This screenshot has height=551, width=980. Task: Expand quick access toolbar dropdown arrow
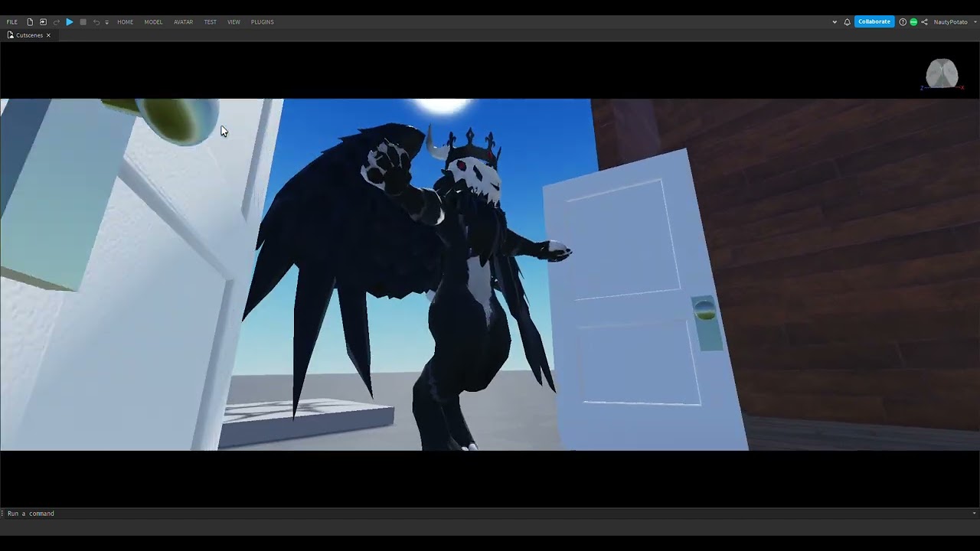tap(106, 22)
